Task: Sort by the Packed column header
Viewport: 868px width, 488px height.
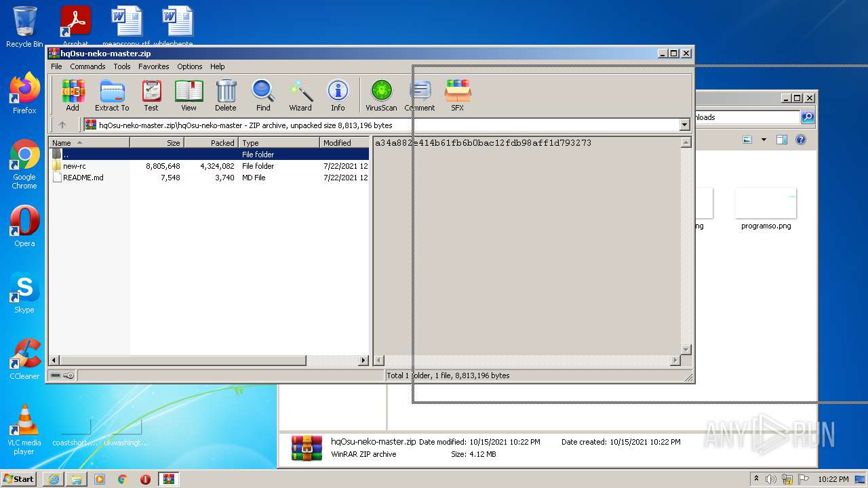Action: (211, 142)
